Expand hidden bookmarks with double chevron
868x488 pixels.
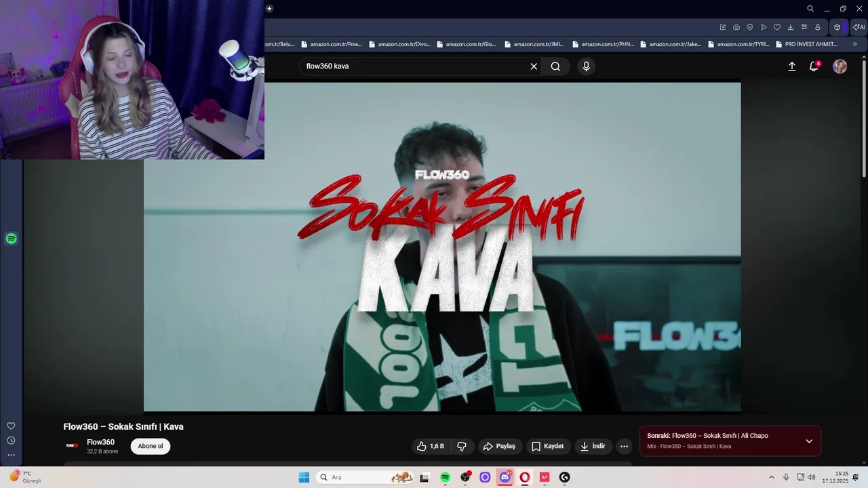tap(854, 44)
